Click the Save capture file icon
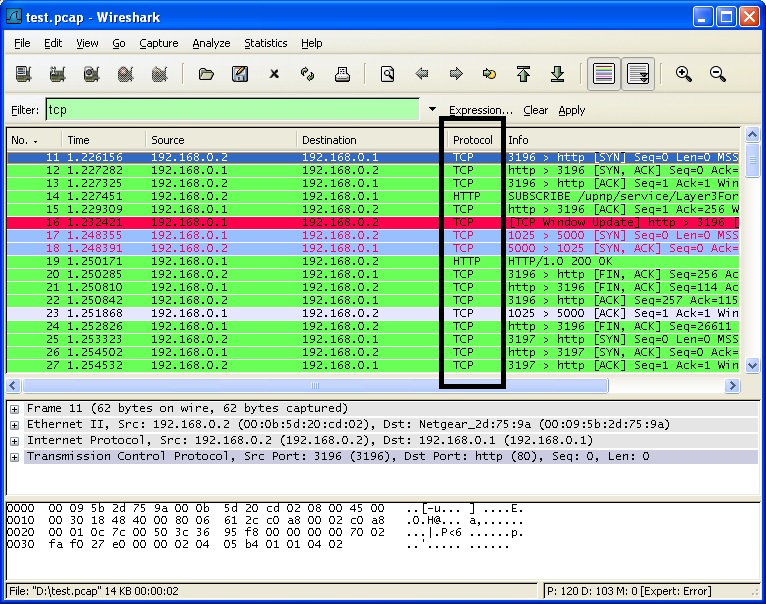The width and height of the screenshot is (766, 604). [240, 74]
